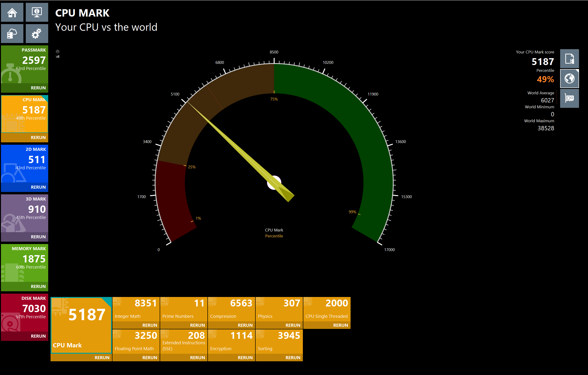Open the Disk Mark 7030 tile

[24, 312]
